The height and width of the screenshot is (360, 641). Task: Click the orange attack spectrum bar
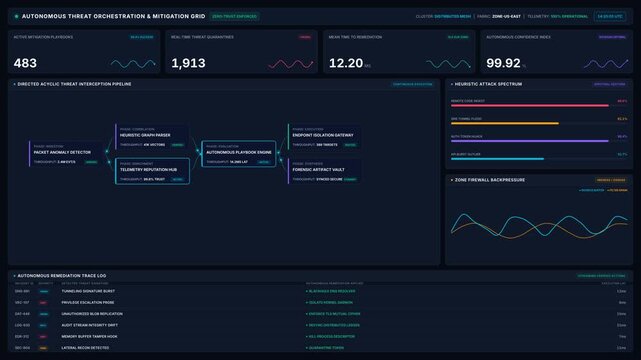point(505,123)
